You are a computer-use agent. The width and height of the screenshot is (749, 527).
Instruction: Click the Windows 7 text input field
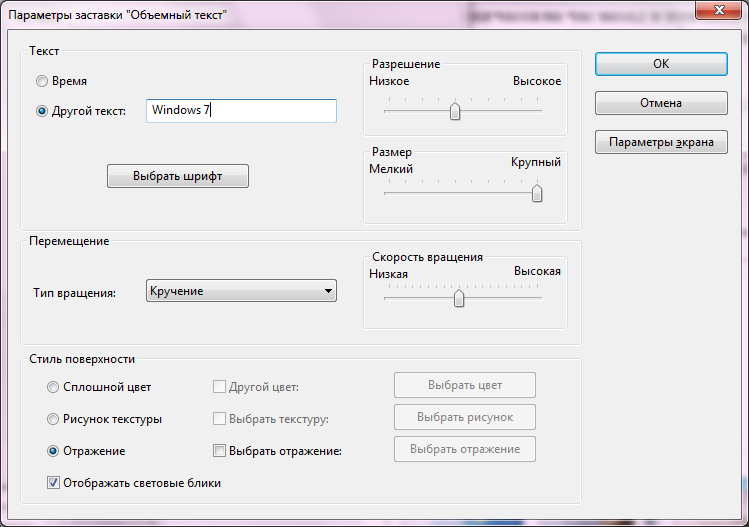[241, 111]
